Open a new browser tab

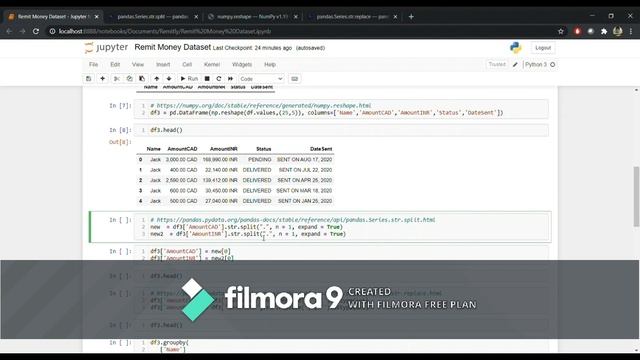click(x=411, y=17)
